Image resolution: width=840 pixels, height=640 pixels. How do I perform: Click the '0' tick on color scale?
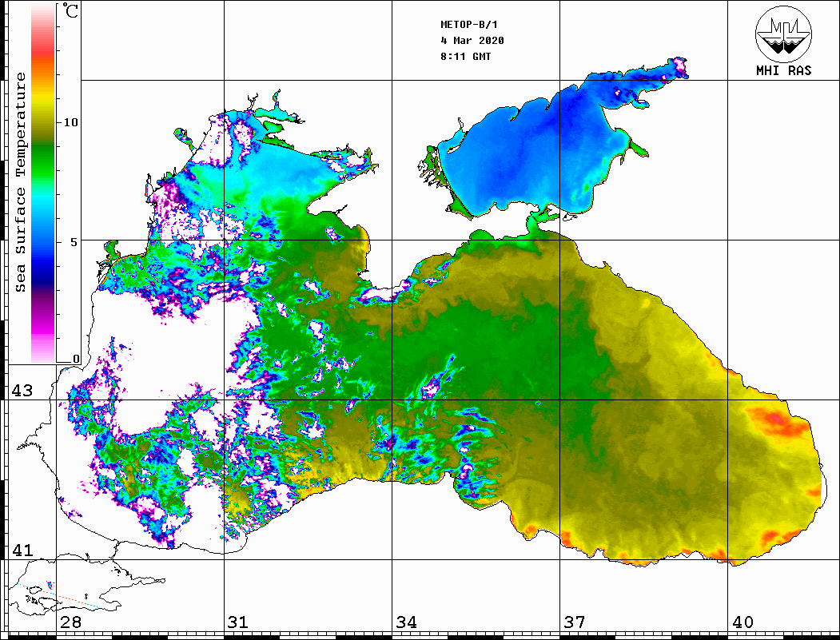pyautogui.click(x=76, y=359)
